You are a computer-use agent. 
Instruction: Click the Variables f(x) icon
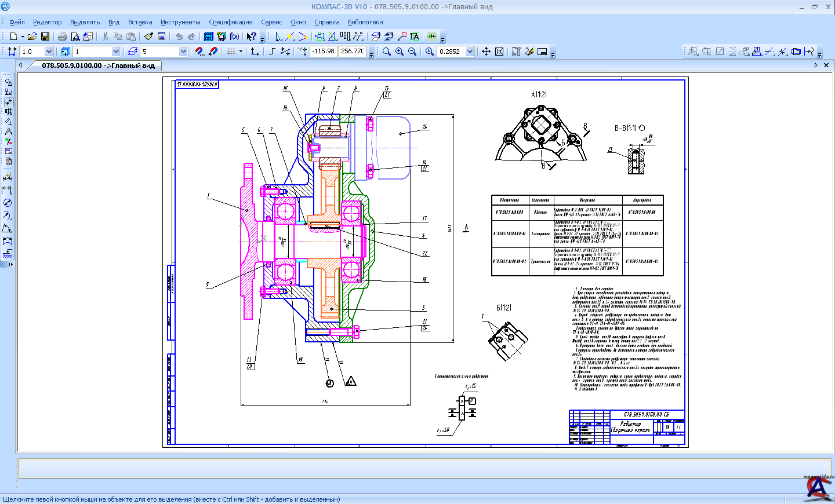click(x=234, y=36)
